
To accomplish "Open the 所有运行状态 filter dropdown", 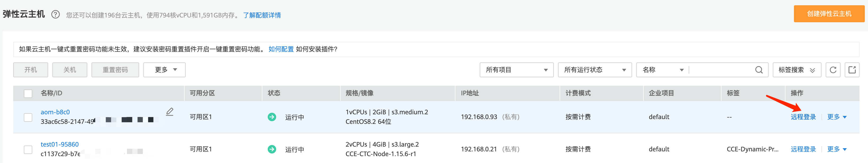I will point(595,70).
